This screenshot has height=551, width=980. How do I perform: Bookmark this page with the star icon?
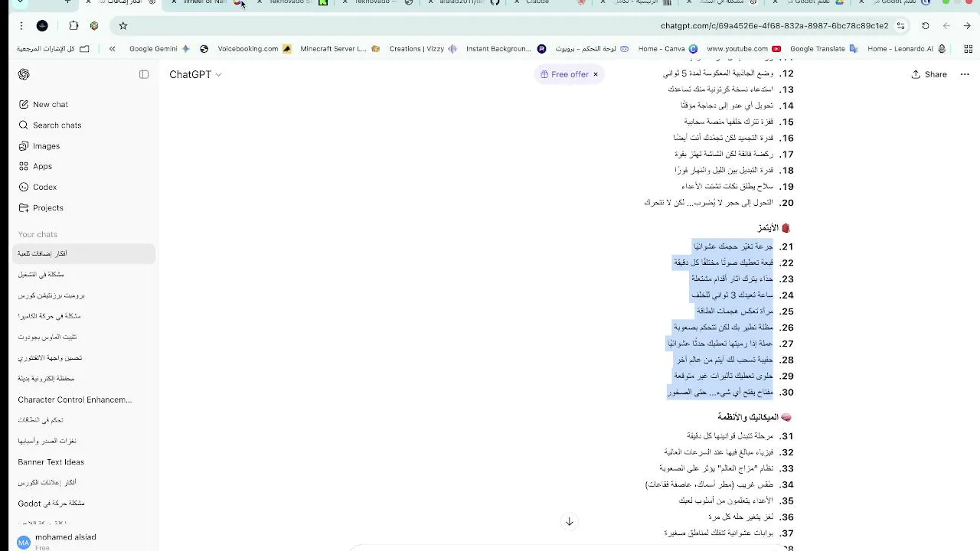coord(122,25)
